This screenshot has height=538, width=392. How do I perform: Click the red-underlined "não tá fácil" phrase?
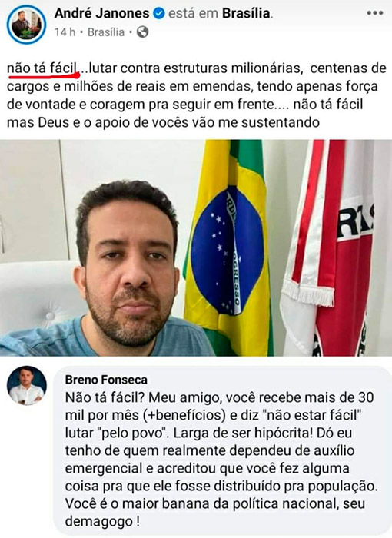[43, 68]
